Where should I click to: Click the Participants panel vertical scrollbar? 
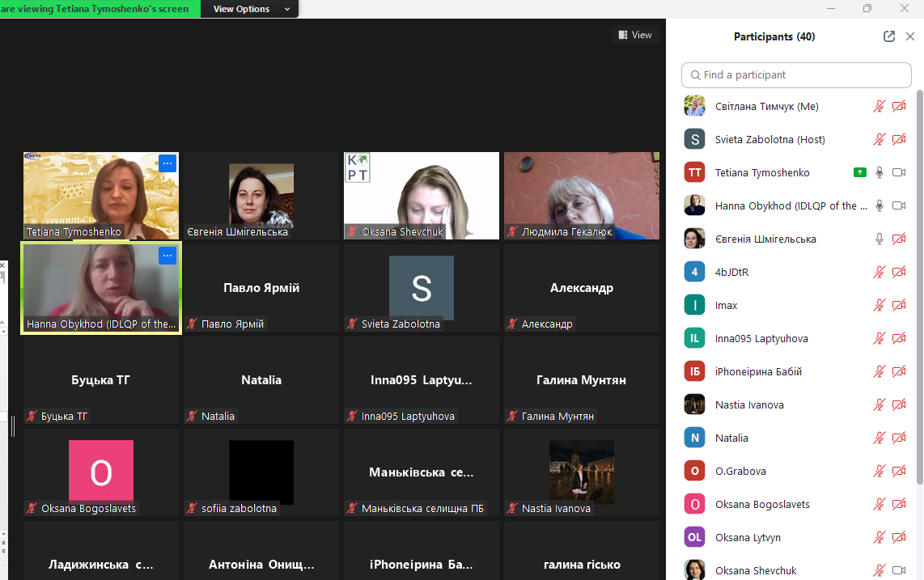(x=919, y=287)
